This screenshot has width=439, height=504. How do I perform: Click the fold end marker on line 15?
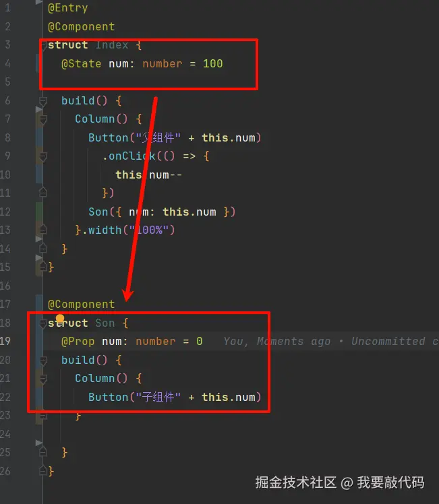[x=42, y=267]
